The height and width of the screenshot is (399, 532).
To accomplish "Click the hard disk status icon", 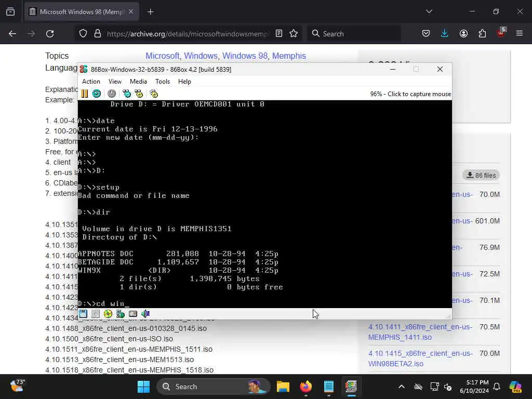I will pos(133,314).
